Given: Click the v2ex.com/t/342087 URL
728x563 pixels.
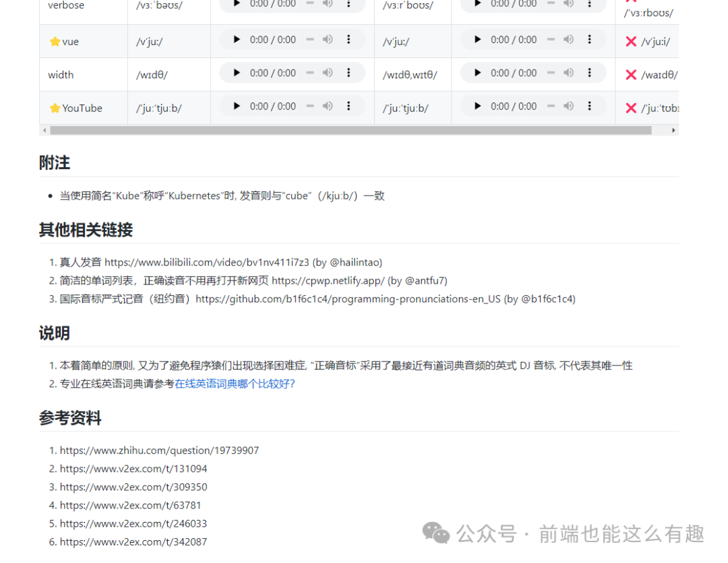Looking at the screenshot, I should coord(133,541).
